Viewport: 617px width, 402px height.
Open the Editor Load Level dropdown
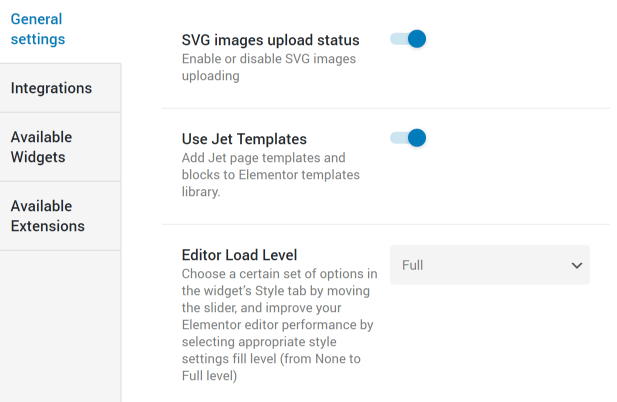(x=490, y=265)
